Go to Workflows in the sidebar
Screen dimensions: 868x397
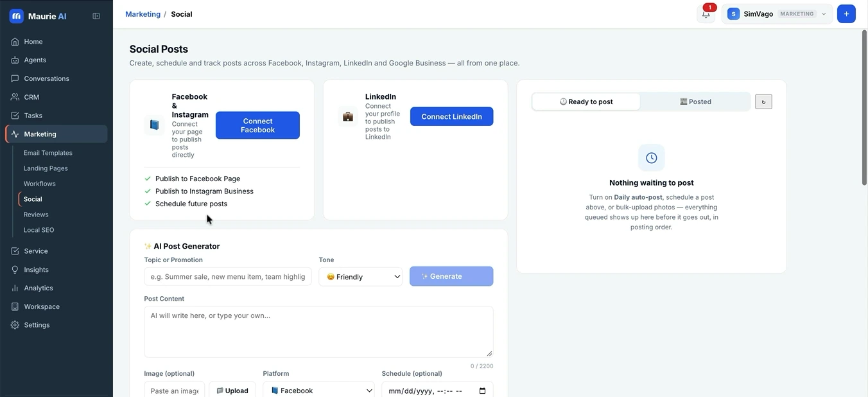tap(40, 184)
